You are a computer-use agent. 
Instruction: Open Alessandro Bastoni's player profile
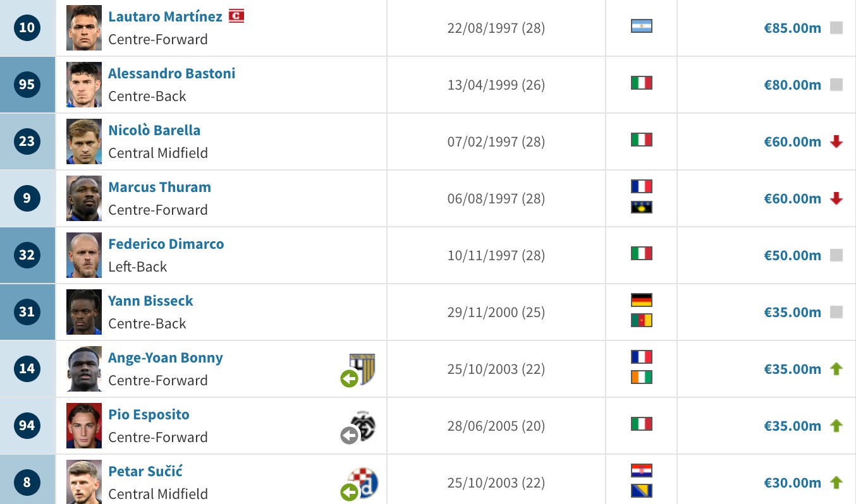(171, 73)
